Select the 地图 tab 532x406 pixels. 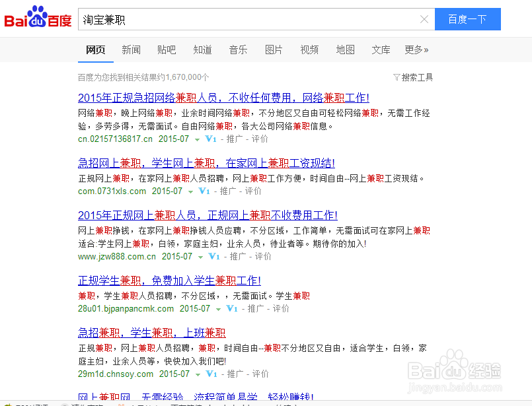click(x=346, y=50)
